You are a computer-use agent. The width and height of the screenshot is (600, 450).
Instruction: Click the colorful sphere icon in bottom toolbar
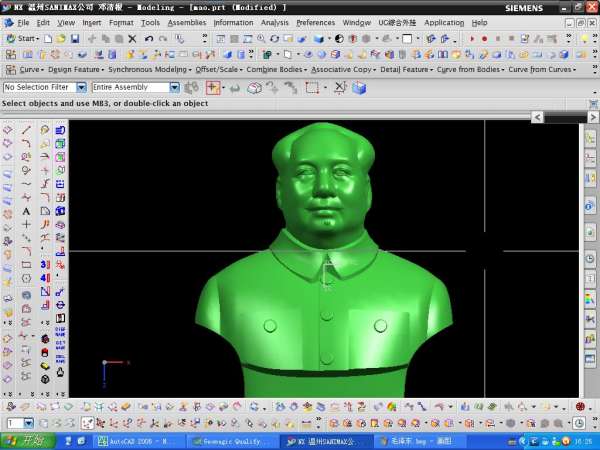point(391,407)
